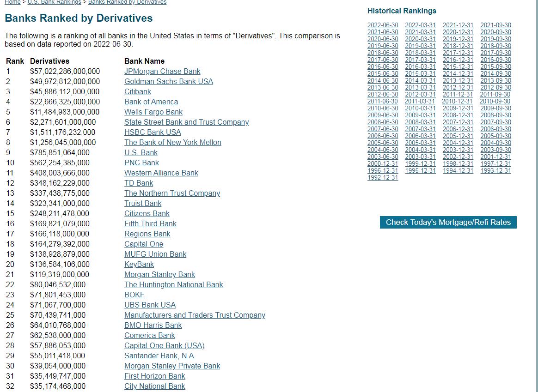
Task: Click Western Alliance Bank link
Action: click(161, 173)
